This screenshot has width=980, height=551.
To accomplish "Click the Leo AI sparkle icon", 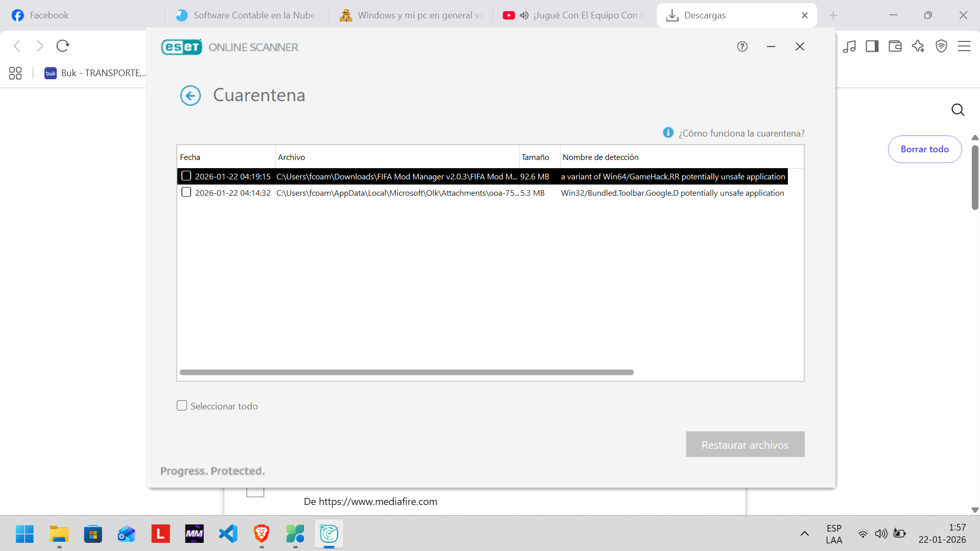I will tap(918, 46).
